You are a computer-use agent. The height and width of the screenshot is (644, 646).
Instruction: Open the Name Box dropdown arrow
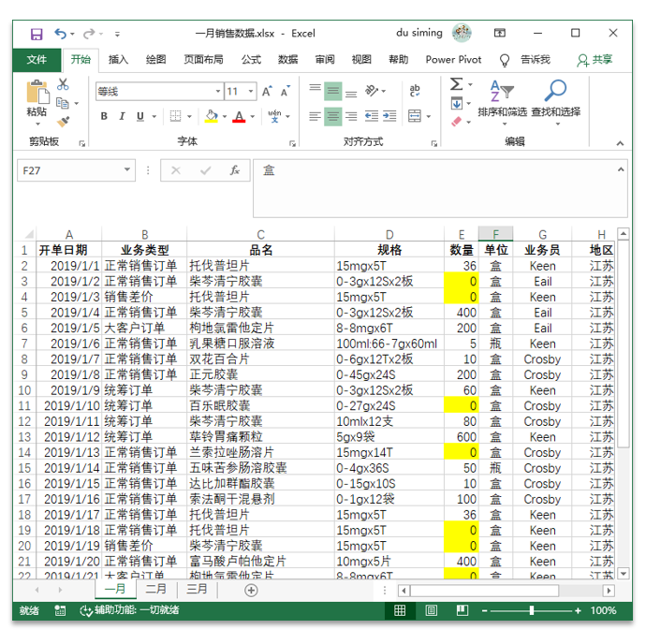[x=127, y=169]
